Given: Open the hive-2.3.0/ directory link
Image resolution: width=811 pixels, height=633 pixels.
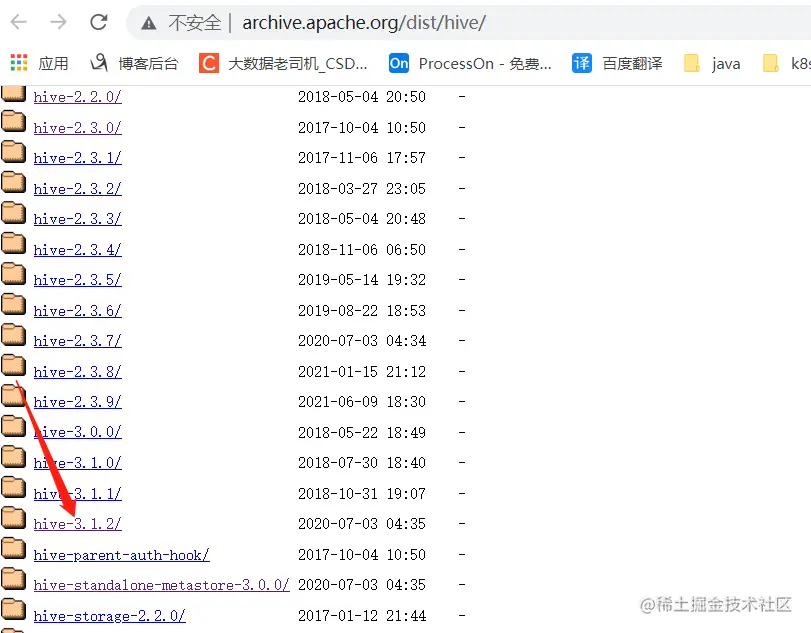Looking at the screenshot, I should click(x=78, y=128).
